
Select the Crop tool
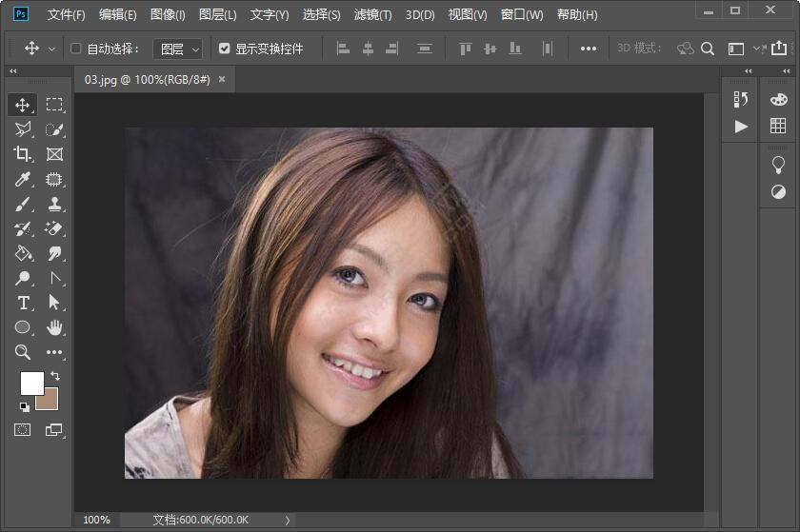(x=23, y=154)
